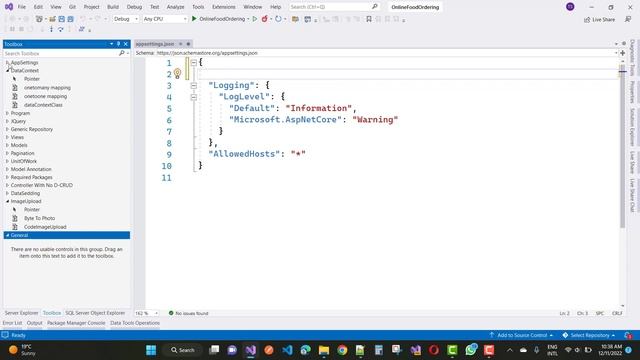Viewport: 640px width, 360px height.
Task: Click the lightbulb quick actions icon on line 2
Action: (178, 73)
